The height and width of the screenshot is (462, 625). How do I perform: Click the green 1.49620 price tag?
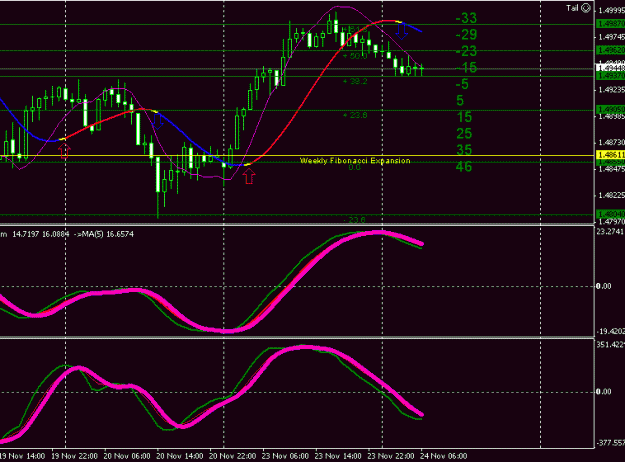pyautogui.click(x=611, y=50)
